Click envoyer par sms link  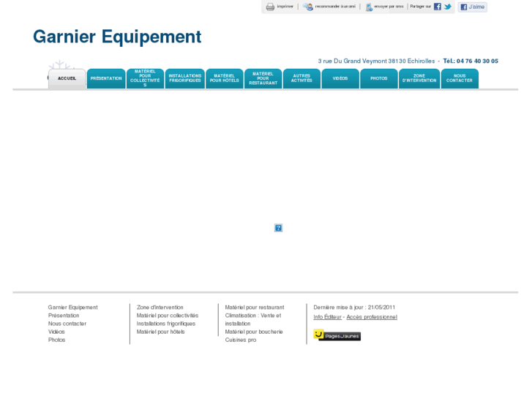coord(389,7)
